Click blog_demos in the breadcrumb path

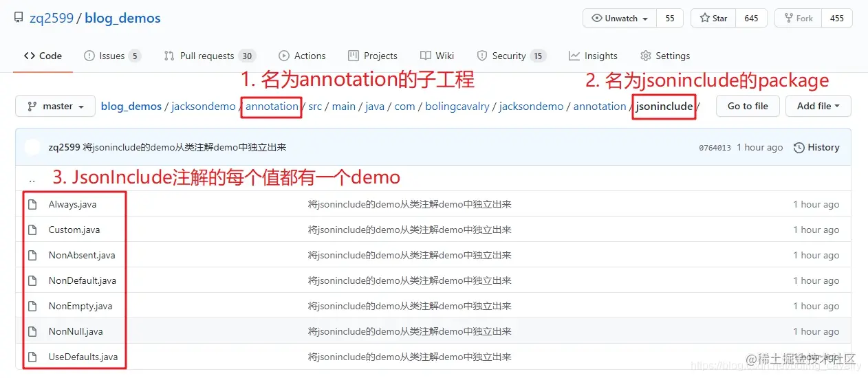131,107
